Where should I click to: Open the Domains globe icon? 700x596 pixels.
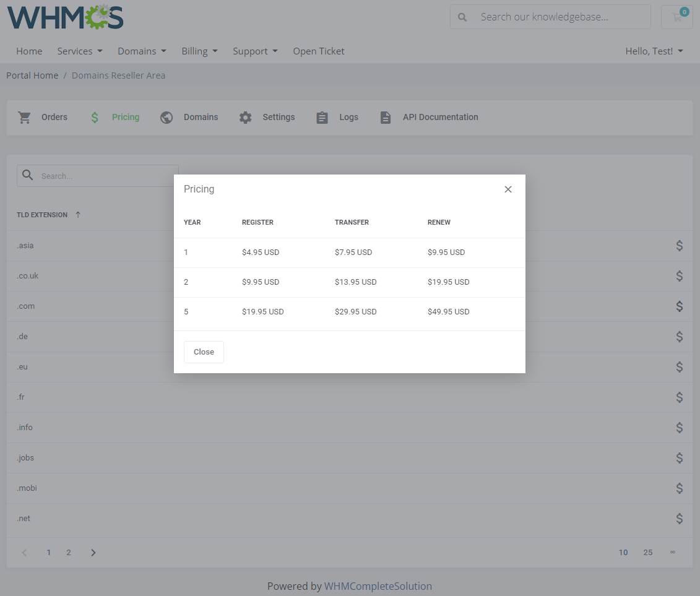click(x=166, y=117)
